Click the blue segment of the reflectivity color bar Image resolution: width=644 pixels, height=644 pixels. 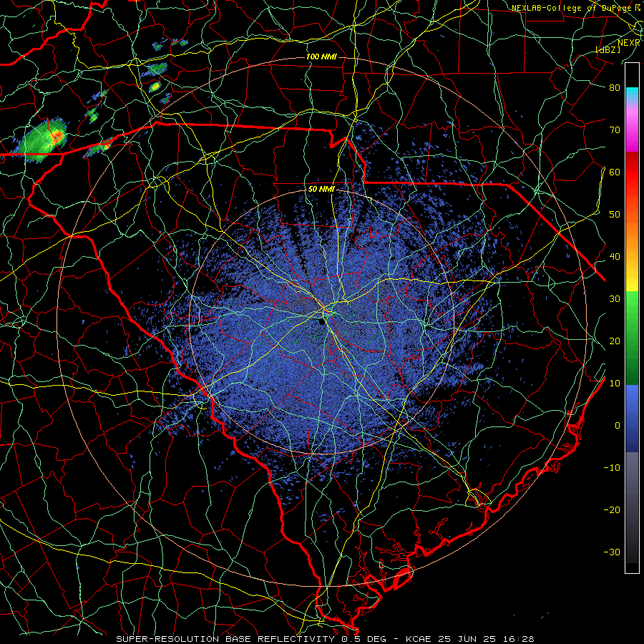point(632,419)
